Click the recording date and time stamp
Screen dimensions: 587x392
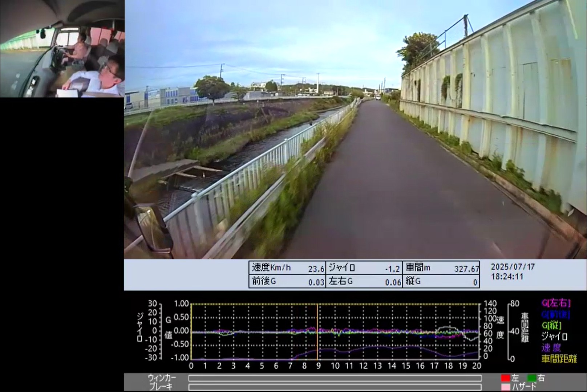pyautogui.click(x=513, y=271)
